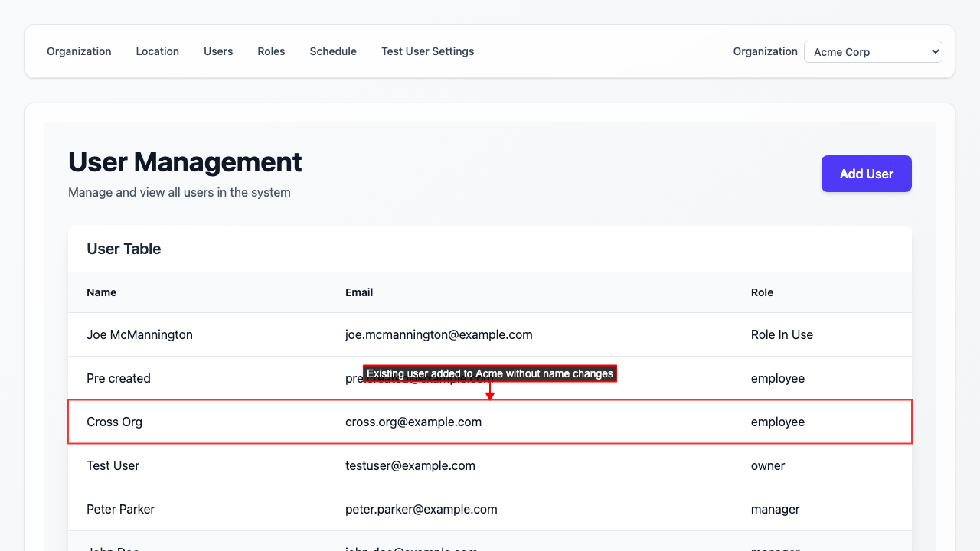The height and width of the screenshot is (551, 980).
Task: Click cross.org@example.com email cell
Action: coord(413,422)
